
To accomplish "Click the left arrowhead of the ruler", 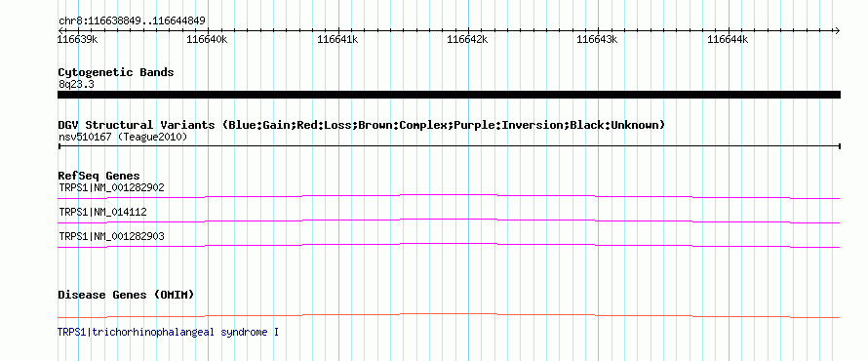I will 60,30.
